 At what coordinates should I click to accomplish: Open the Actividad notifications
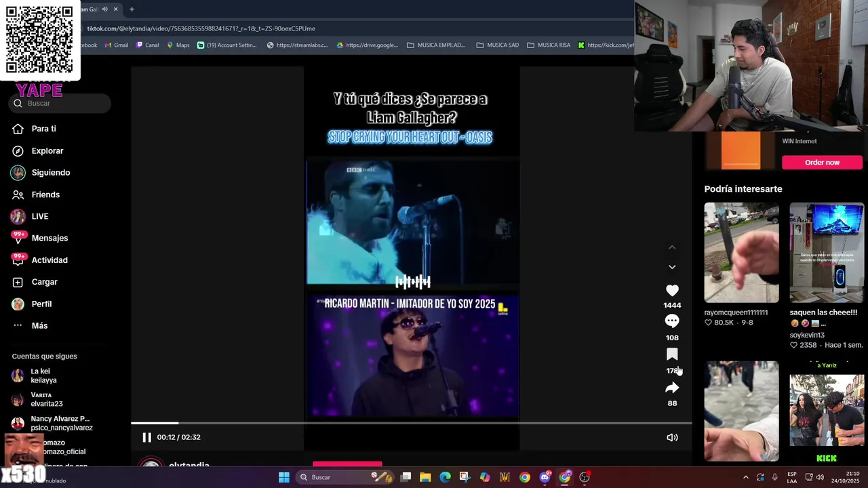pyautogui.click(x=50, y=260)
